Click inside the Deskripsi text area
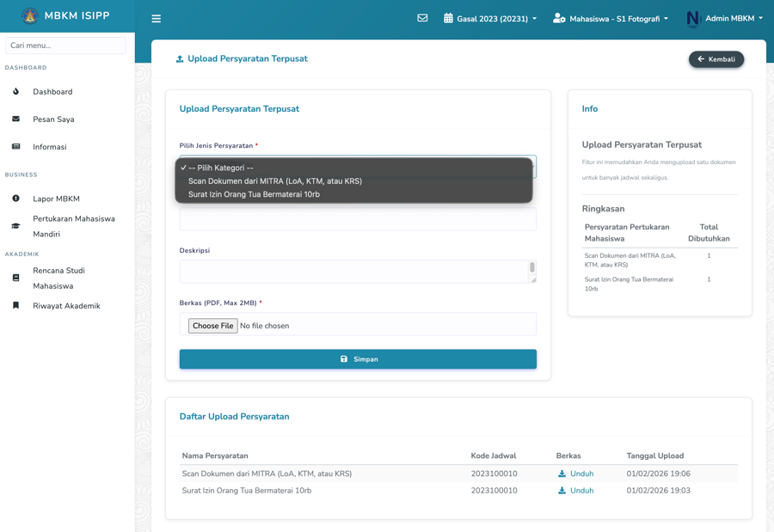 tap(353, 272)
